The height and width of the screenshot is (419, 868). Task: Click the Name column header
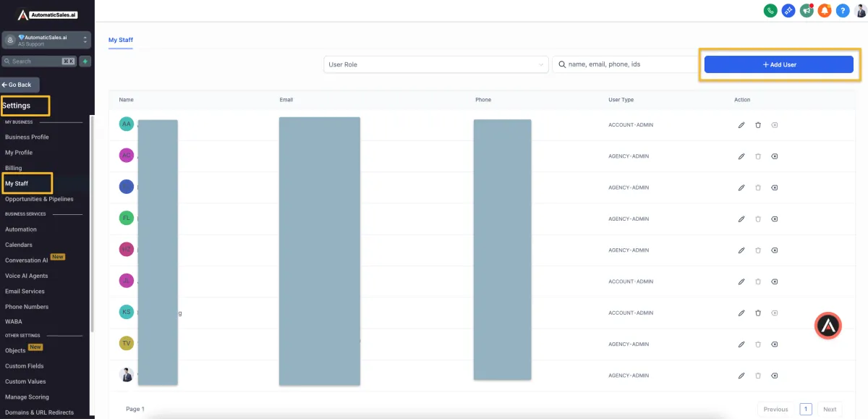pyautogui.click(x=127, y=100)
